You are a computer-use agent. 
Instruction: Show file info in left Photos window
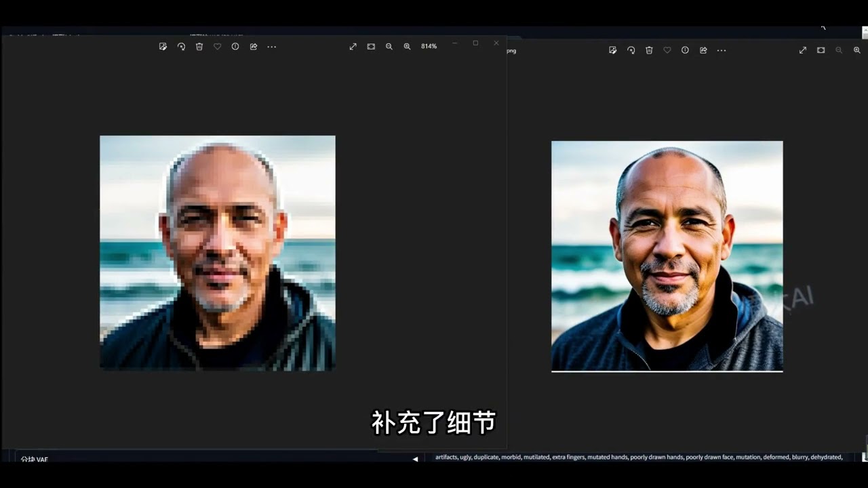click(x=235, y=46)
